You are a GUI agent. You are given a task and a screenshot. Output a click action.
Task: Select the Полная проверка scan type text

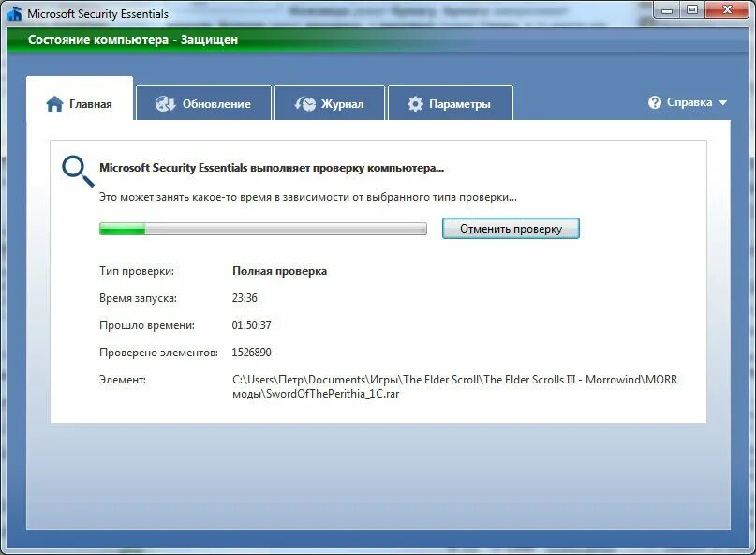coord(278,270)
